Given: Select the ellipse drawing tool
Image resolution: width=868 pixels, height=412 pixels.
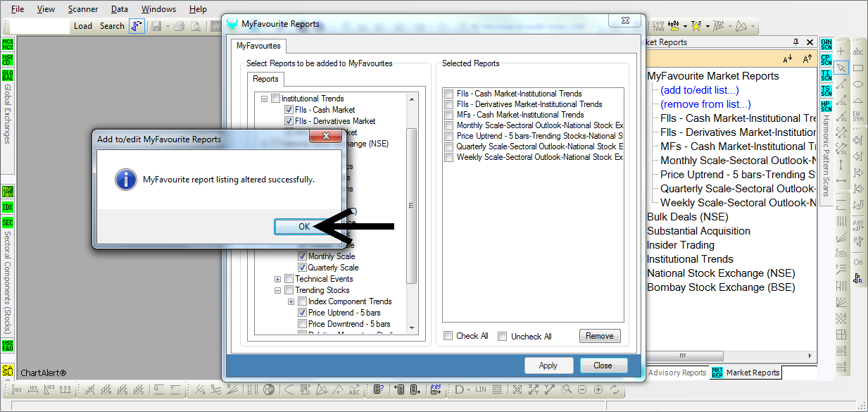Looking at the screenshot, I should (x=858, y=84).
